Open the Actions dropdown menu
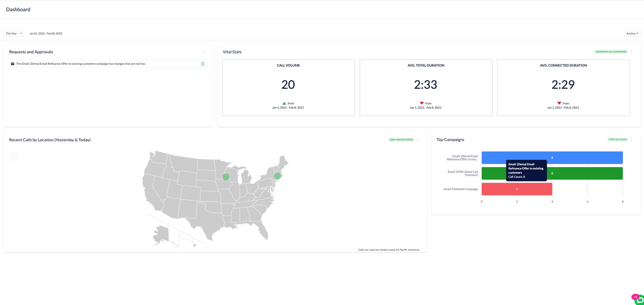Screen dimensions: 644x305 coord(632,33)
